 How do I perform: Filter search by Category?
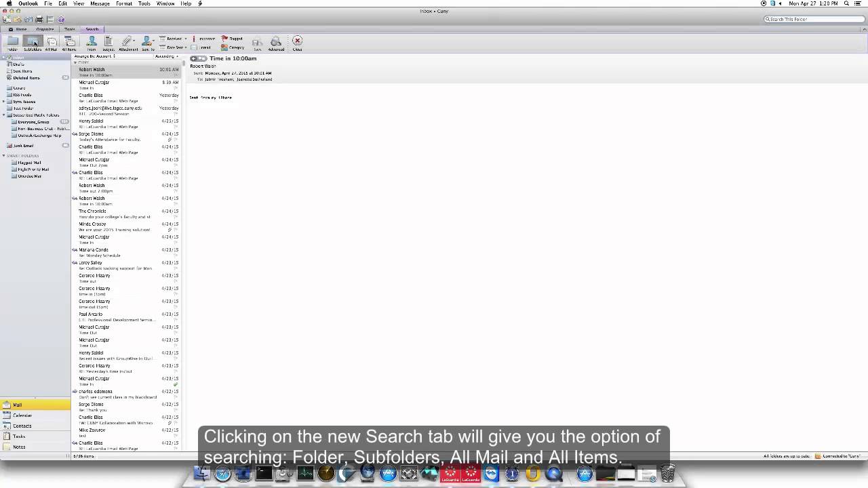click(233, 47)
